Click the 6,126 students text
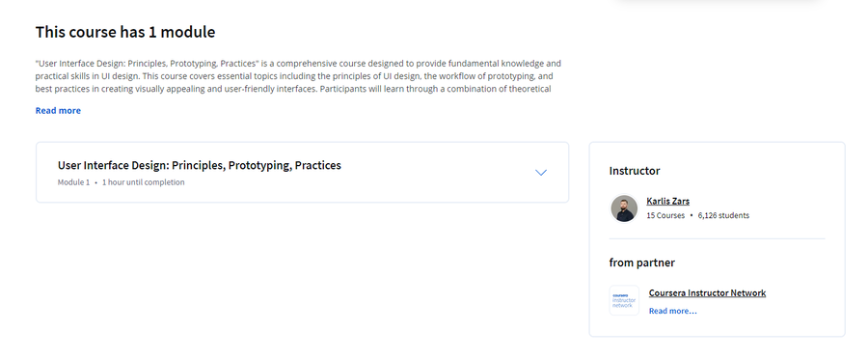Viewport: 868px width, 359px height. tap(723, 215)
